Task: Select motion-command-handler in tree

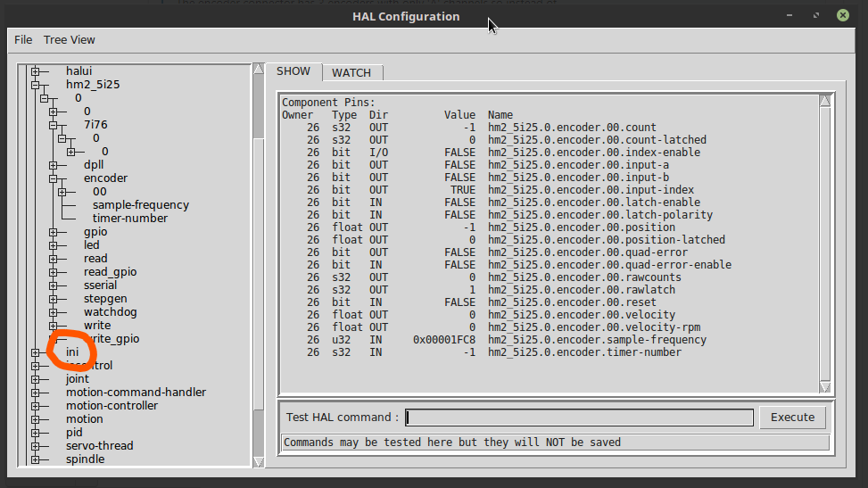Action: tap(136, 393)
